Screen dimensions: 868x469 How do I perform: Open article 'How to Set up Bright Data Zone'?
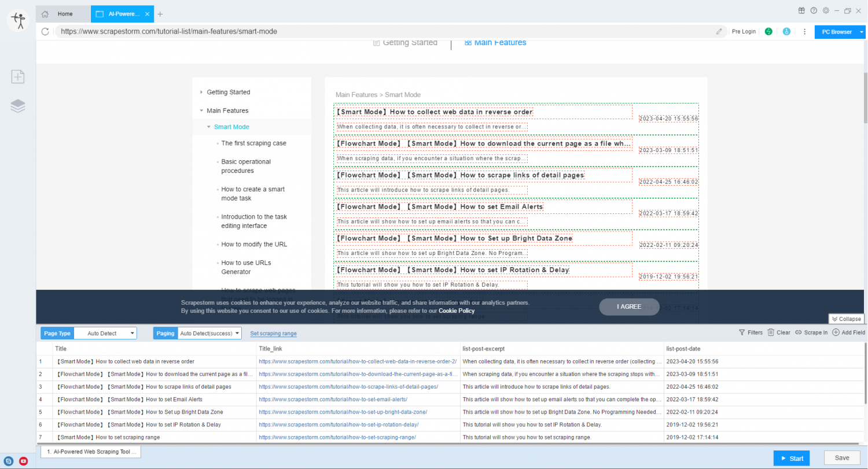454,238
